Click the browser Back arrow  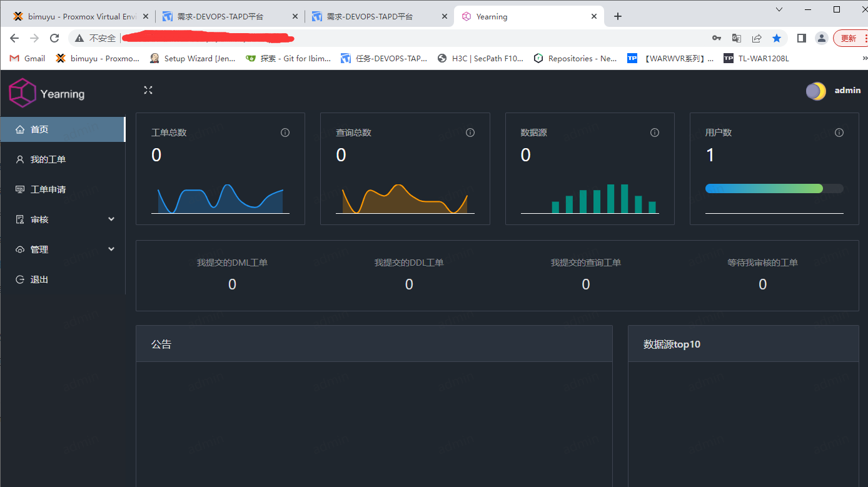pyautogui.click(x=14, y=38)
